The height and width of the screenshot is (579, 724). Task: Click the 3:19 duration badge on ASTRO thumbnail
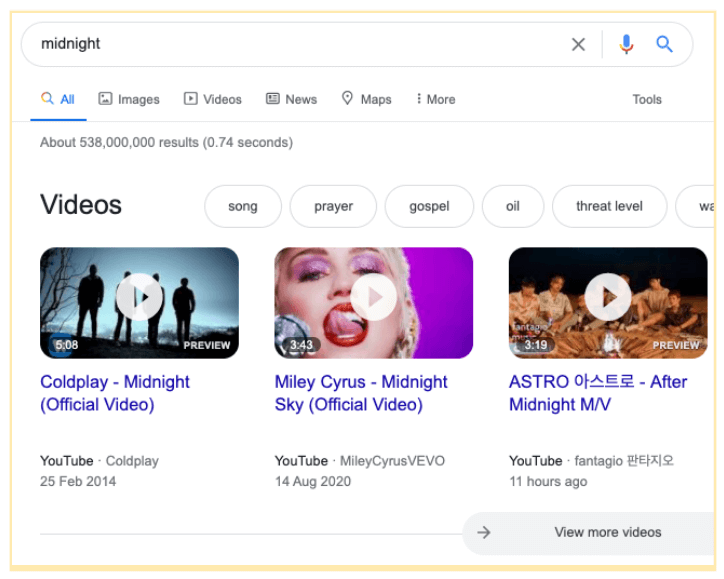click(x=536, y=345)
